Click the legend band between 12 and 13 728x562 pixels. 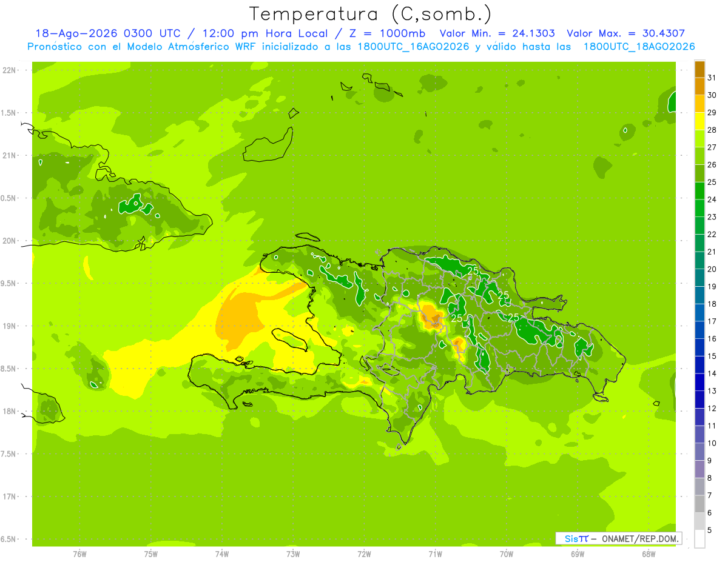699,400
